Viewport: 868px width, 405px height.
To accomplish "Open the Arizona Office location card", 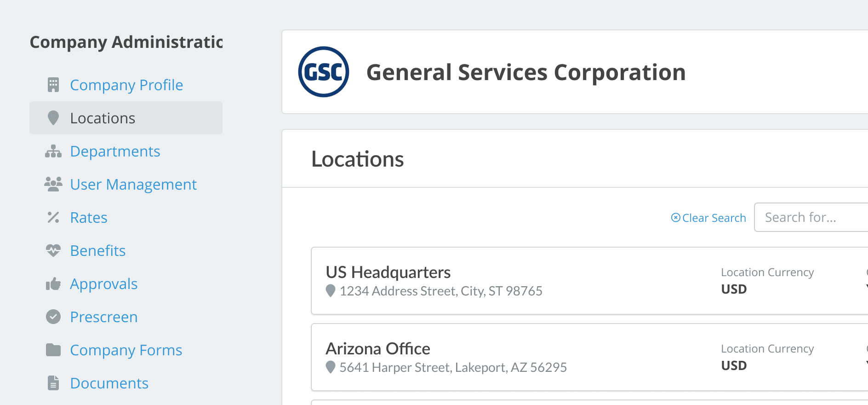I will [x=589, y=357].
